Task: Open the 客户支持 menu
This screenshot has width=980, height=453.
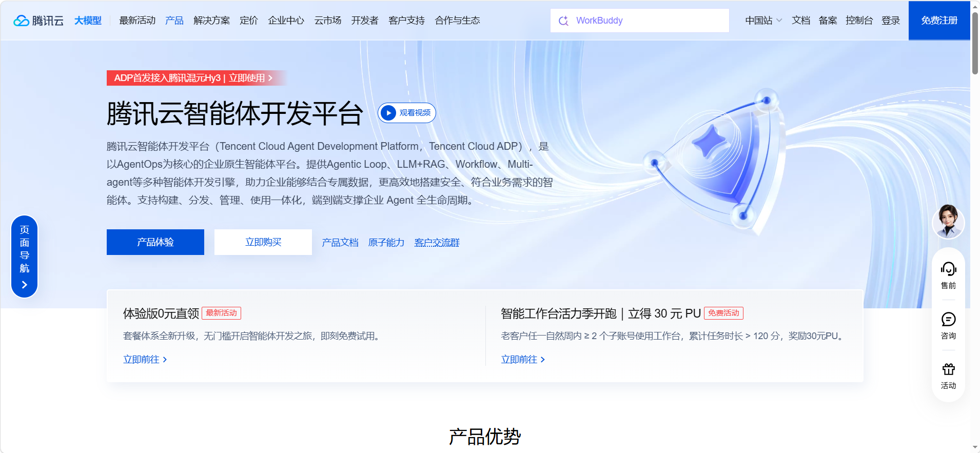Action: click(406, 21)
